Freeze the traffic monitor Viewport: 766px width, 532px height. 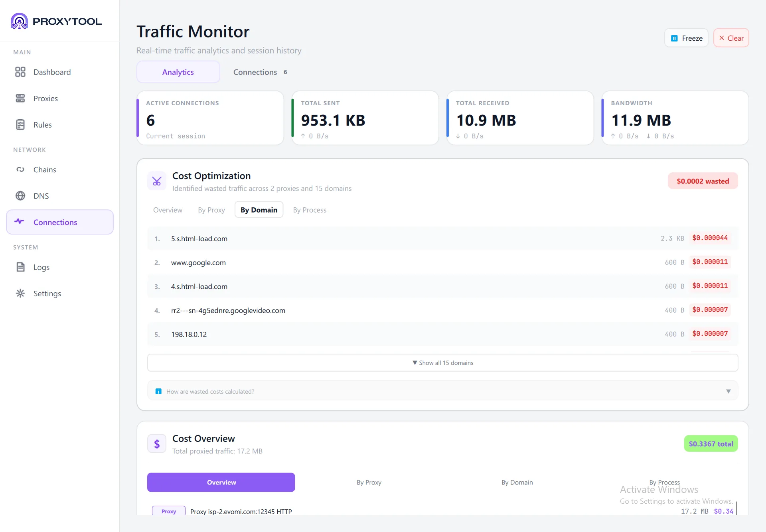tap(686, 38)
